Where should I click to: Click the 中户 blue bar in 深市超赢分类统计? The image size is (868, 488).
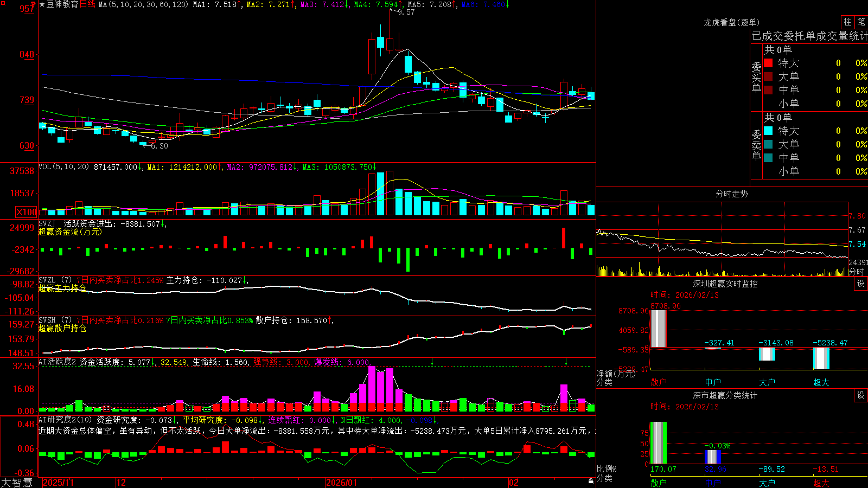[713, 457]
